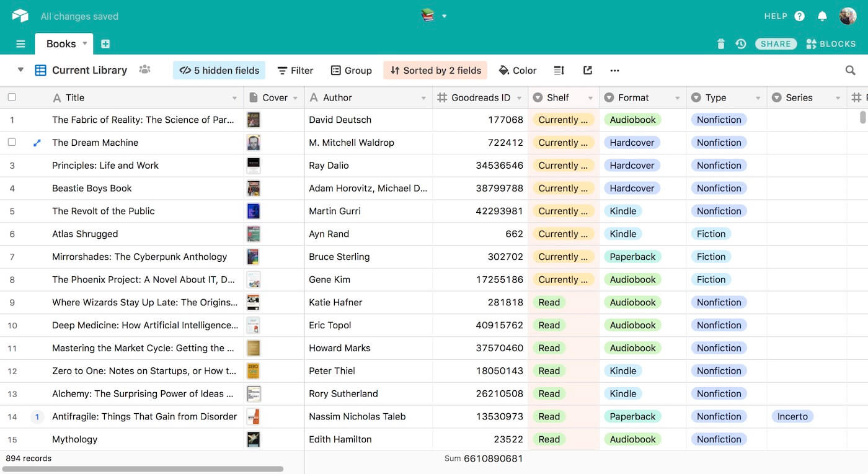Open the Title column dropdown arrow
This screenshot has height=474, width=868.
click(x=234, y=98)
